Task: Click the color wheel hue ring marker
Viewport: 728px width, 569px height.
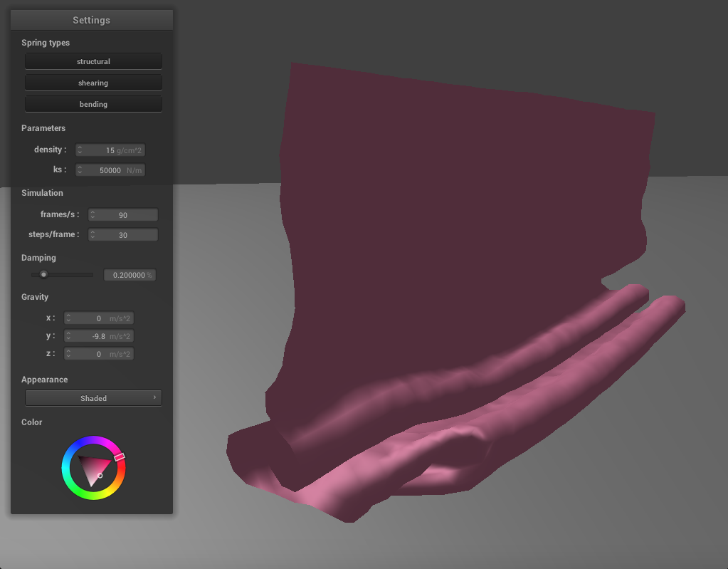Action: coord(120,456)
